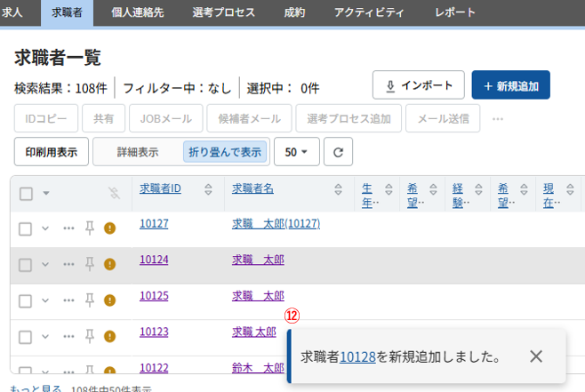Screen dimensions: 585x392
Task: Click the 新規追加 button
Action: [x=510, y=85]
